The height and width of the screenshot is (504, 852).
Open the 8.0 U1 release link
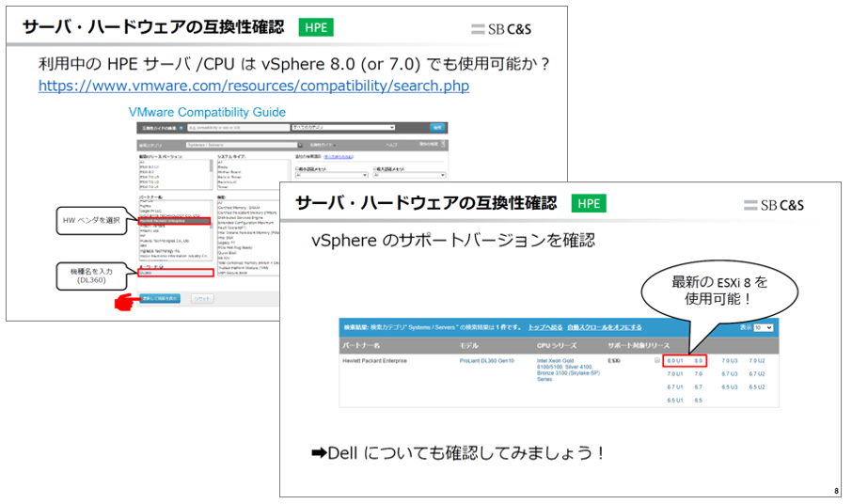click(675, 361)
